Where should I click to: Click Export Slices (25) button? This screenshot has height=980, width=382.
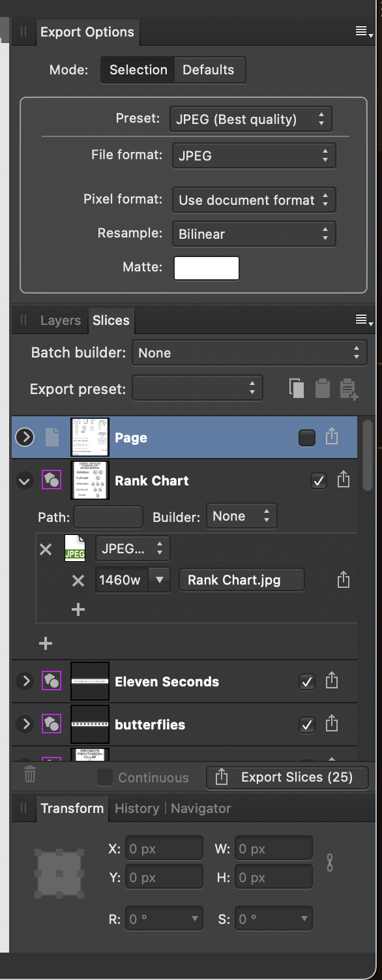point(287,778)
